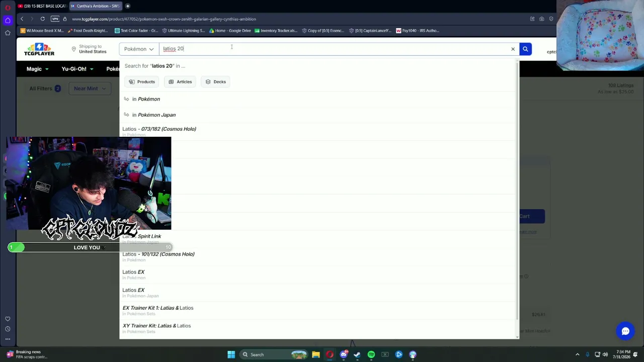Click the sidebar heart icon
Screen dimensions: 644x362
(8, 319)
